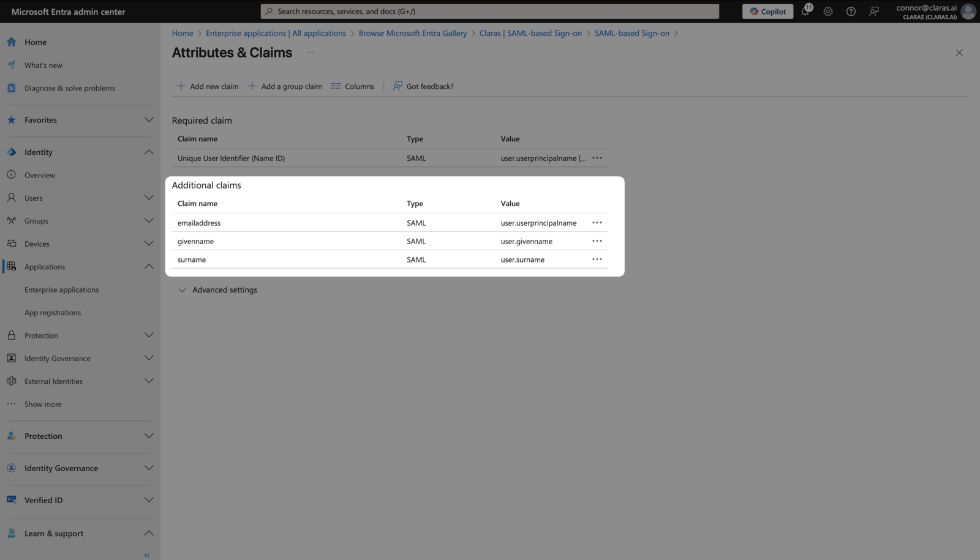980x560 pixels.
Task: Open App registrations menu item
Action: point(53,313)
